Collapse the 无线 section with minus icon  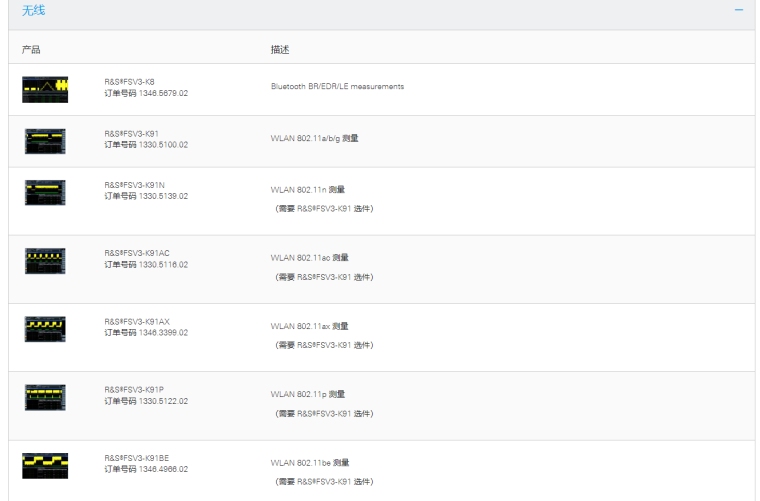coord(739,9)
